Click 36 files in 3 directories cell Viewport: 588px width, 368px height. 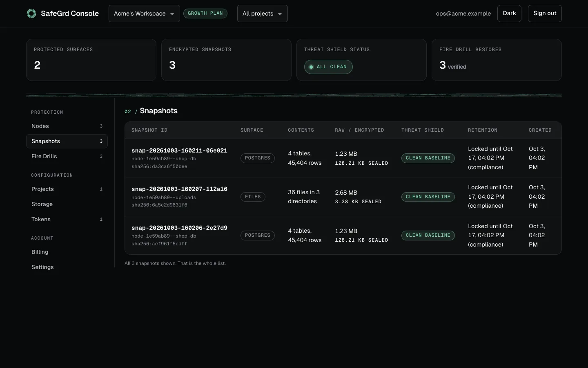coord(304,197)
